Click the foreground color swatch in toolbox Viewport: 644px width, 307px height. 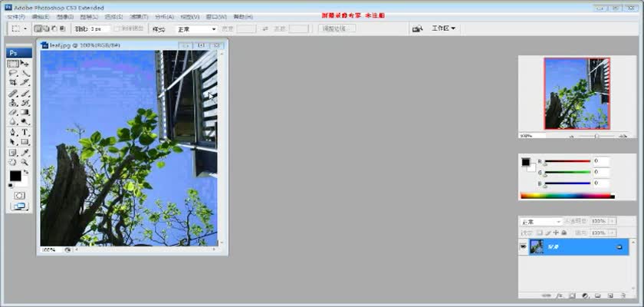(15, 176)
